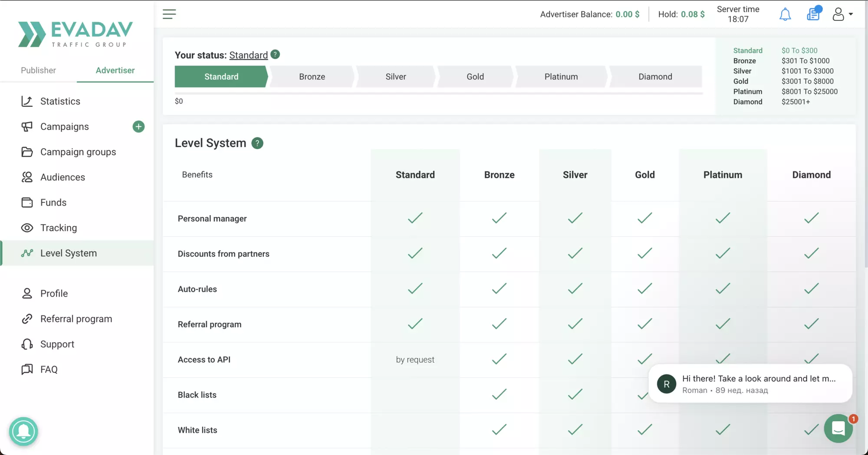Click the Advertiser Balance 0.00 $ amount
Screen dimensions: 868x455
click(627, 14)
